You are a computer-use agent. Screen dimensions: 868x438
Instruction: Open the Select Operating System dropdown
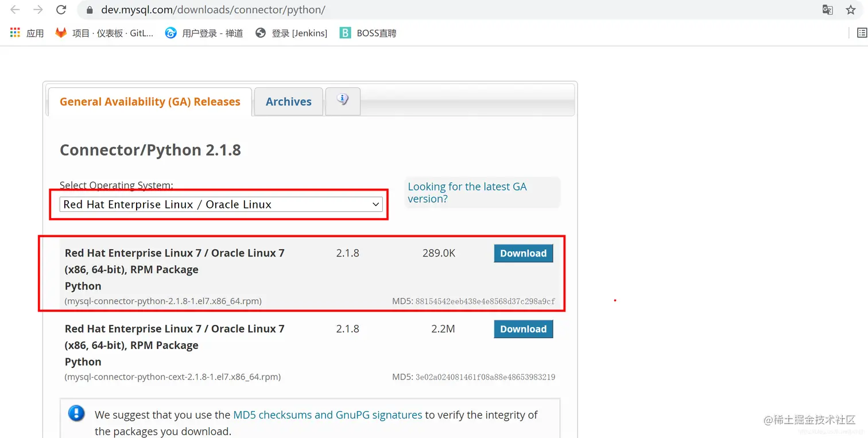(221, 204)
